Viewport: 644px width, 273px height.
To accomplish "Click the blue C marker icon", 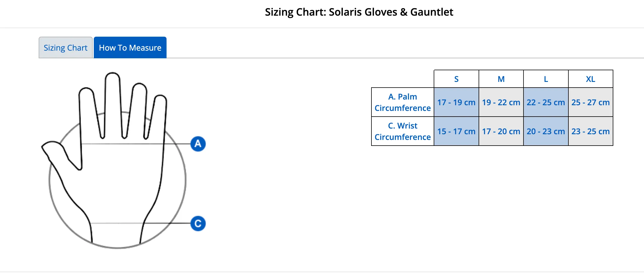I will pyautogui.click(x=198, y=223).
